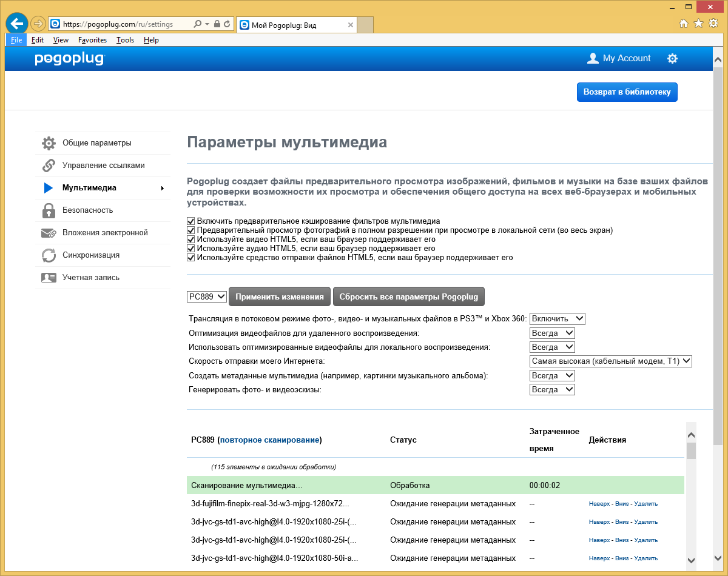
Task: Click the Refresh page icon
Action: tap(227, 24)
